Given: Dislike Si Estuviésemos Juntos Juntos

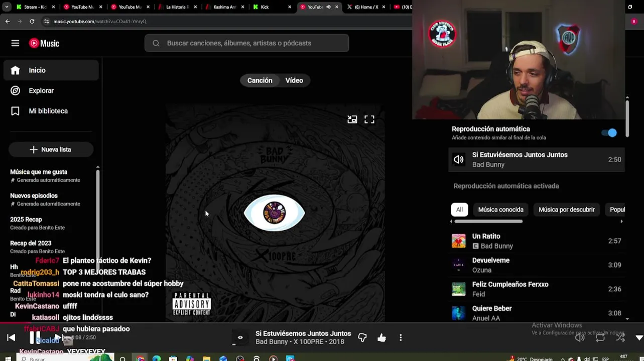Looking at the screenshot, I should pos(362,337).
